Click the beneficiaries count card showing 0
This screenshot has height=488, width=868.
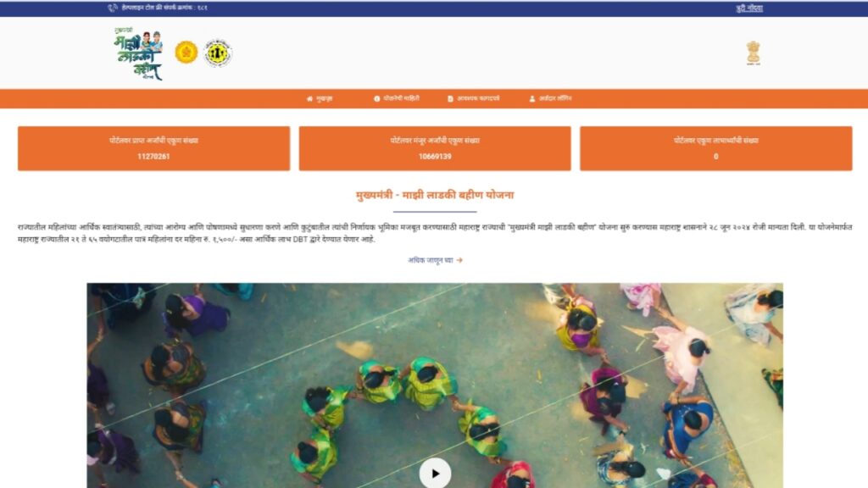pyautogui.click(x=715, y=148)
